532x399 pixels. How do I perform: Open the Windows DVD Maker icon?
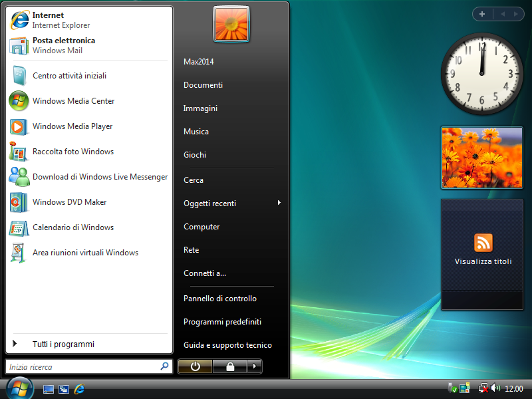coord(19,202)
